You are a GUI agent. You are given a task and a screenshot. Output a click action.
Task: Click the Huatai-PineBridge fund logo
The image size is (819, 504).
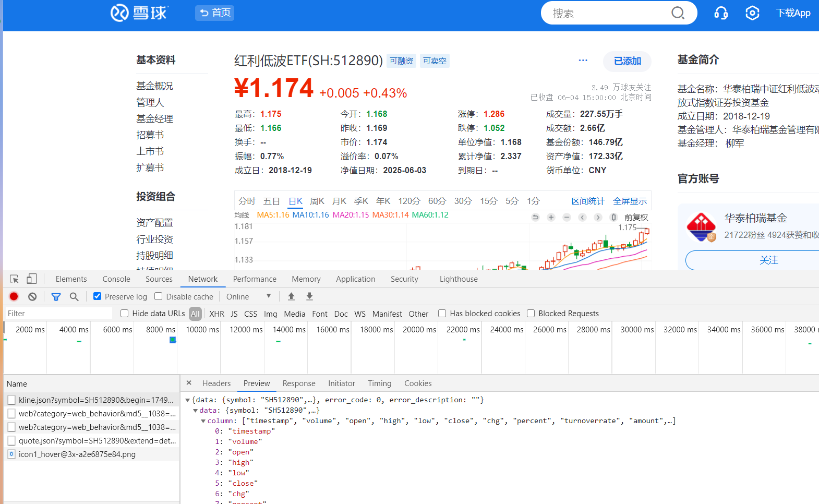tap(701, 227)
